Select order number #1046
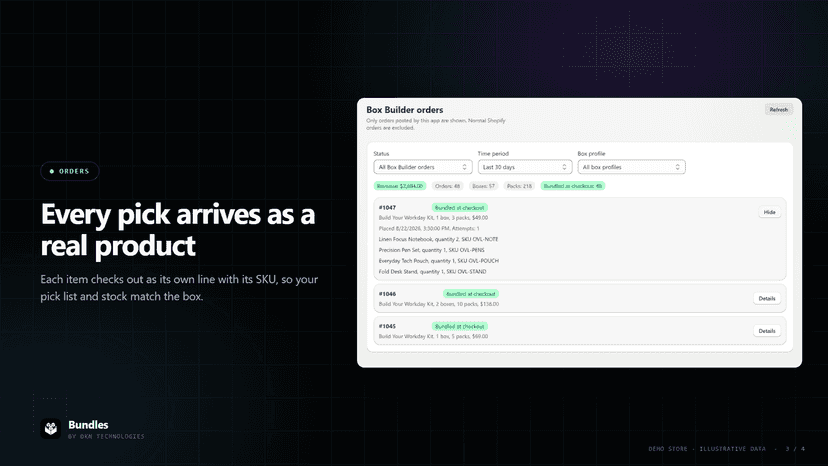 (x=387, y=294)
